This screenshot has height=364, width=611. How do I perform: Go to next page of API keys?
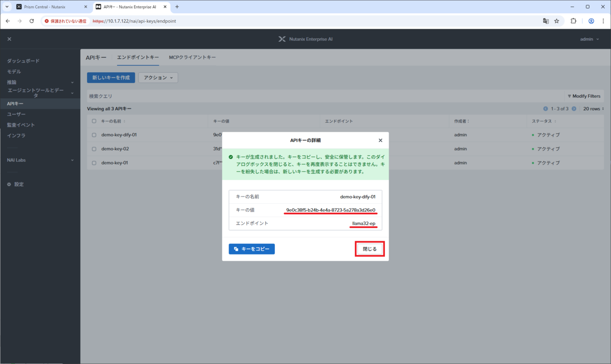[x=574, y=109]
